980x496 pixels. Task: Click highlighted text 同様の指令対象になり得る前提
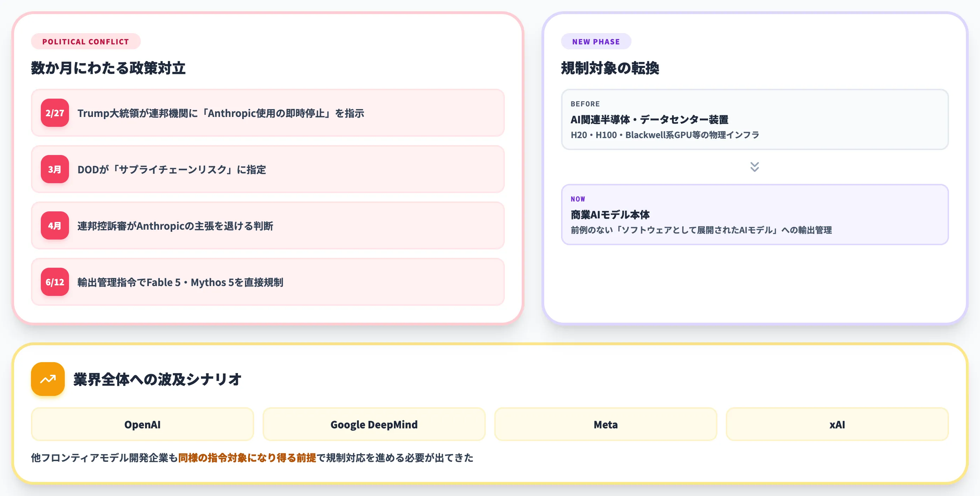[x=247, y=458]
